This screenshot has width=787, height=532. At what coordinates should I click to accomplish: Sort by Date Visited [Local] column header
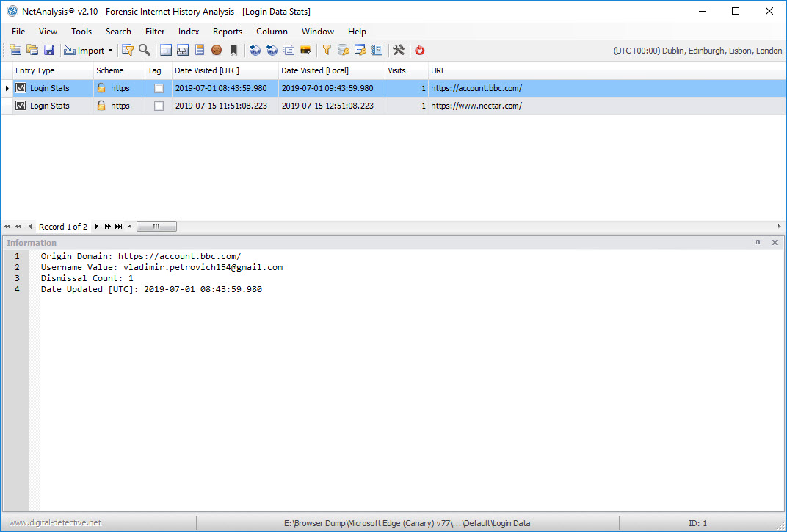click(x=331, y=70)
